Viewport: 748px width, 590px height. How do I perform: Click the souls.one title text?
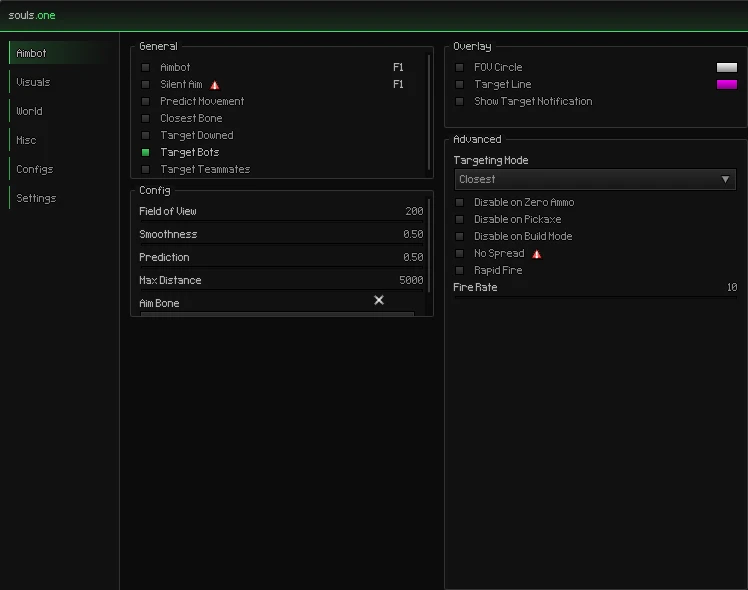(32, 15)
